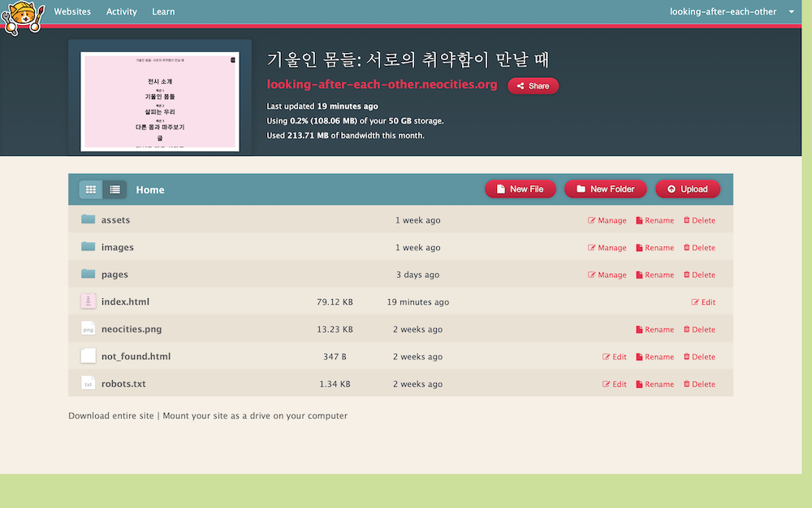Rename neocities.png
This screenshot has height=508, width=812.
(x=655, y=330)
